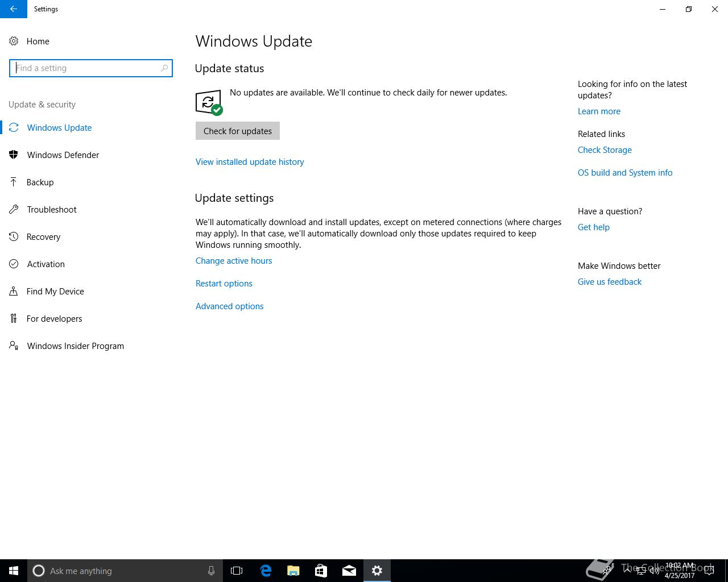Open the Mail app from the taskbar
Screen dimensions: 728x582
tap(349, 571)
